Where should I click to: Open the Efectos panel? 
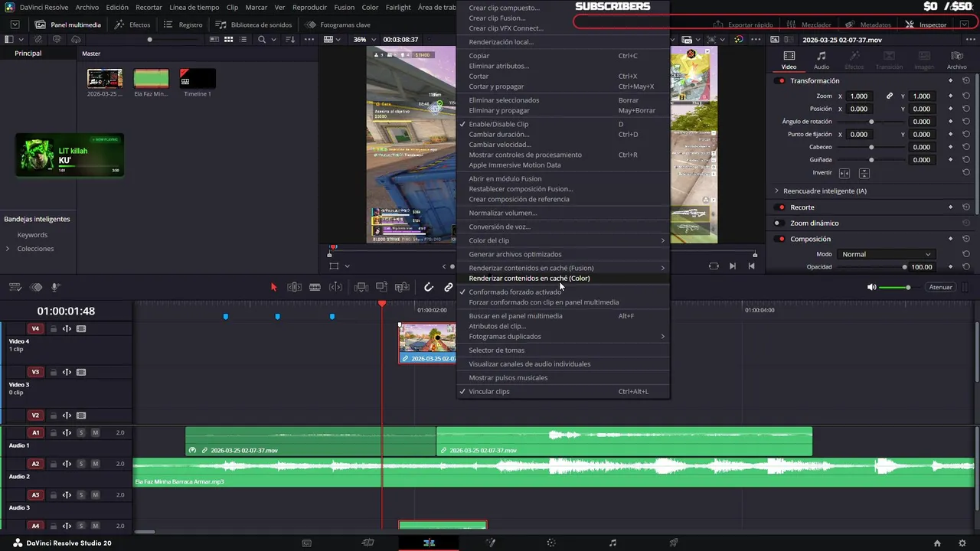click(x=132, y=24)
